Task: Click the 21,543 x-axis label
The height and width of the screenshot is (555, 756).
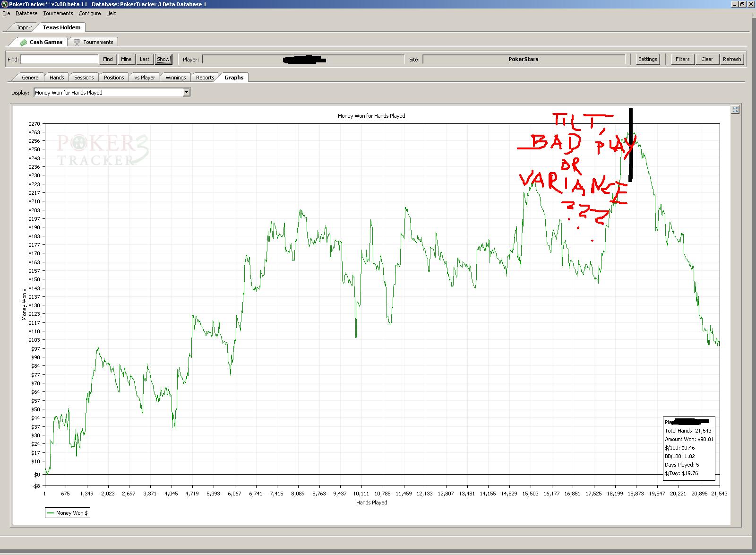Action: [719, 494]
